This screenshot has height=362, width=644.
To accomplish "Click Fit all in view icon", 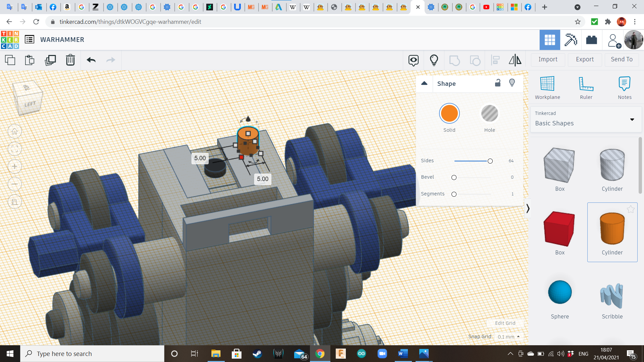I will point(15,149).
